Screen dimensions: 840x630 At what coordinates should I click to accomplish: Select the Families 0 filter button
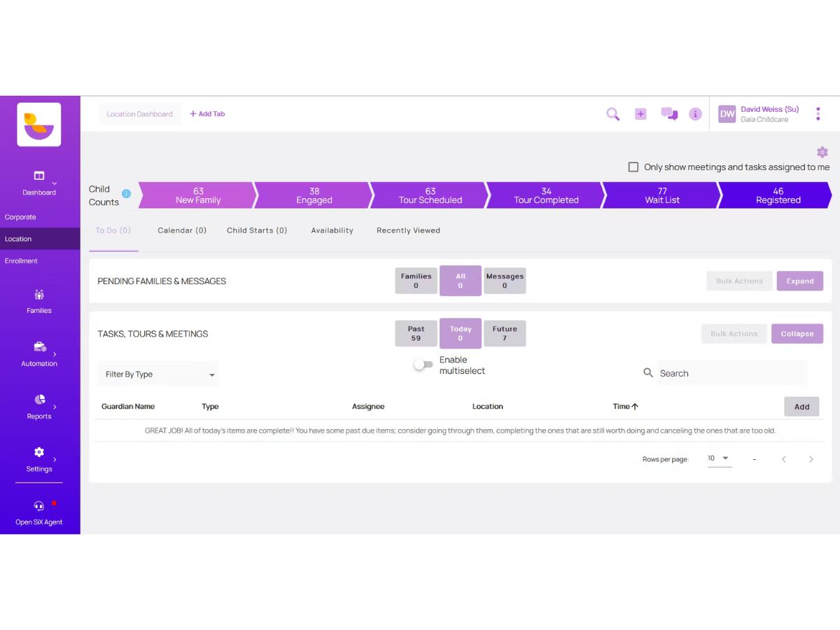pyautogui.click(x=416, y=281)
